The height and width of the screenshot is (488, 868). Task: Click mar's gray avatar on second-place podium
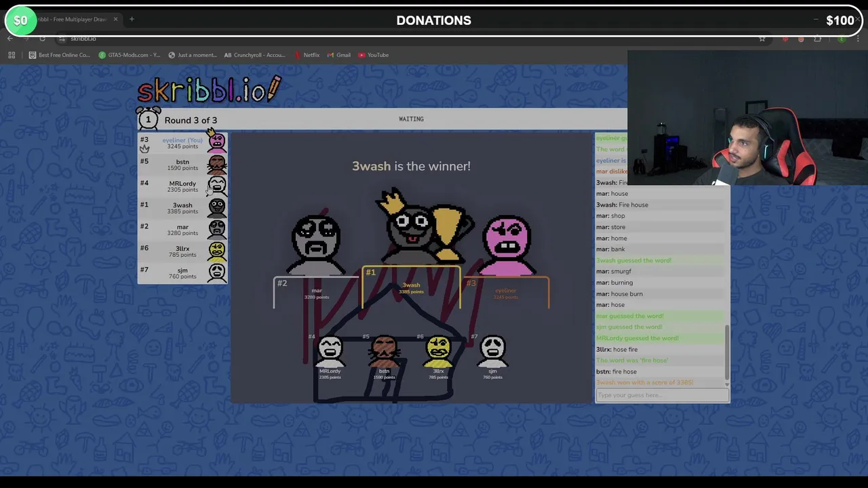[317, 245]
